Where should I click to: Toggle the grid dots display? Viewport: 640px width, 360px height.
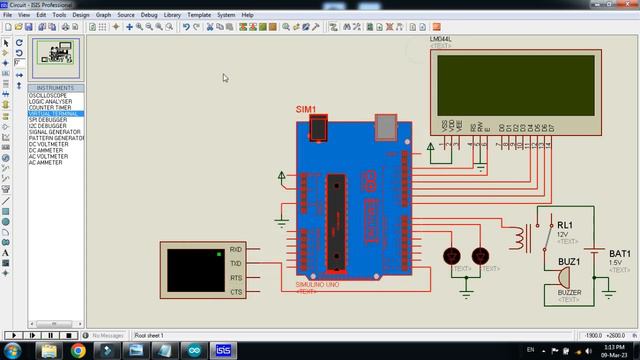click(x=102, y=27)
